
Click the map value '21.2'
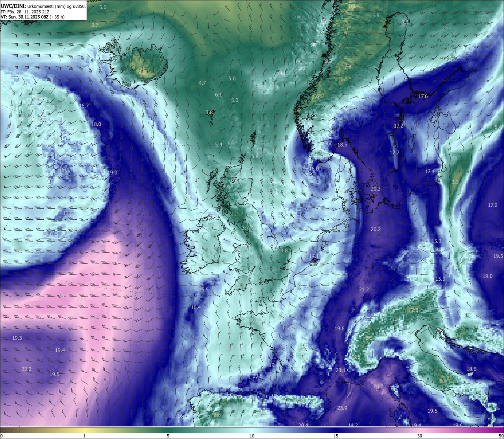364,289
